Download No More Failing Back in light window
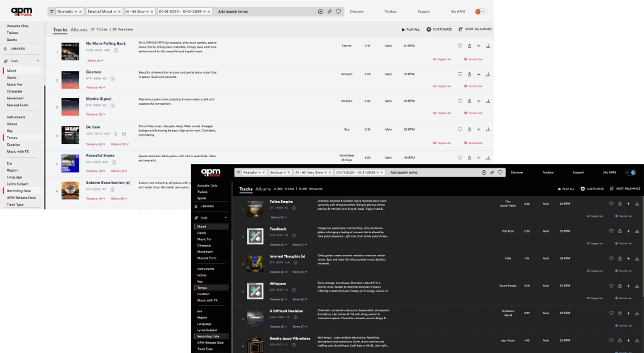Image resolution: width=644 pixels, height=353 pixels. coord(488,46)
